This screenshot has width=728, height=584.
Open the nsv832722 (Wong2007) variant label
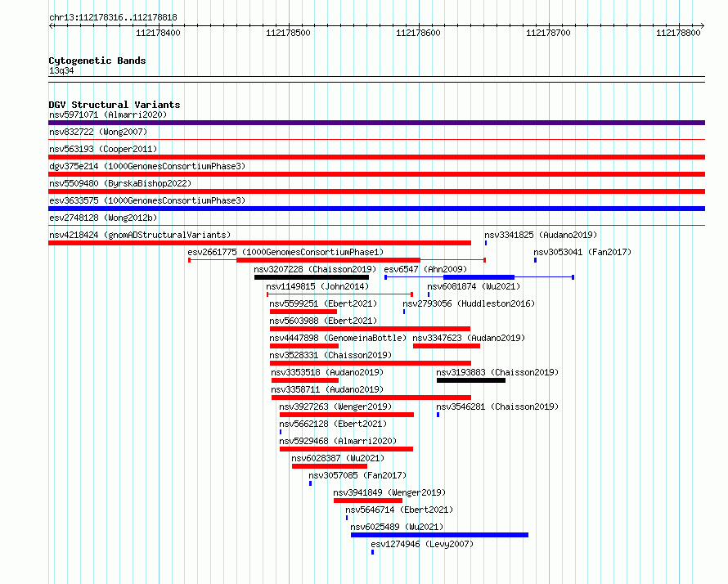point(98,132)
